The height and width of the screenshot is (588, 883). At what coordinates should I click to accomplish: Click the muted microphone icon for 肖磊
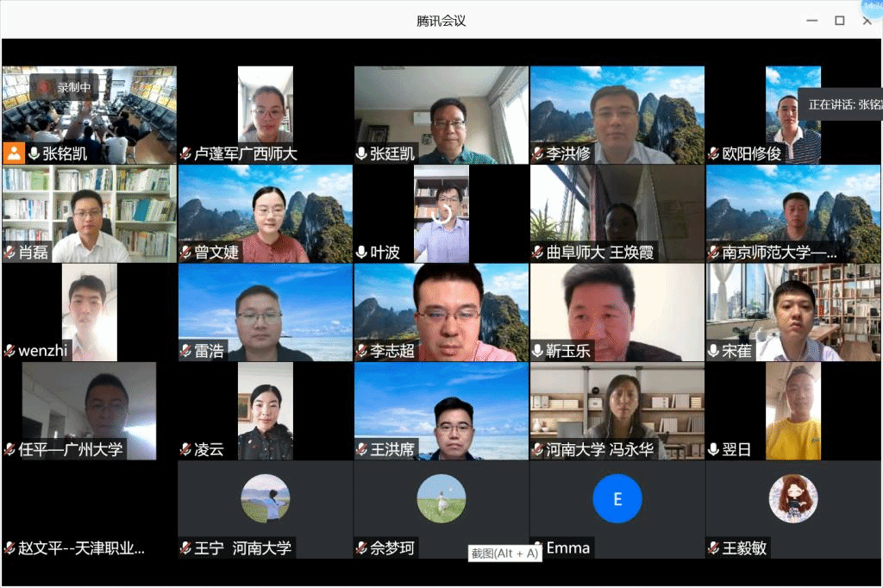coord(9,252)
